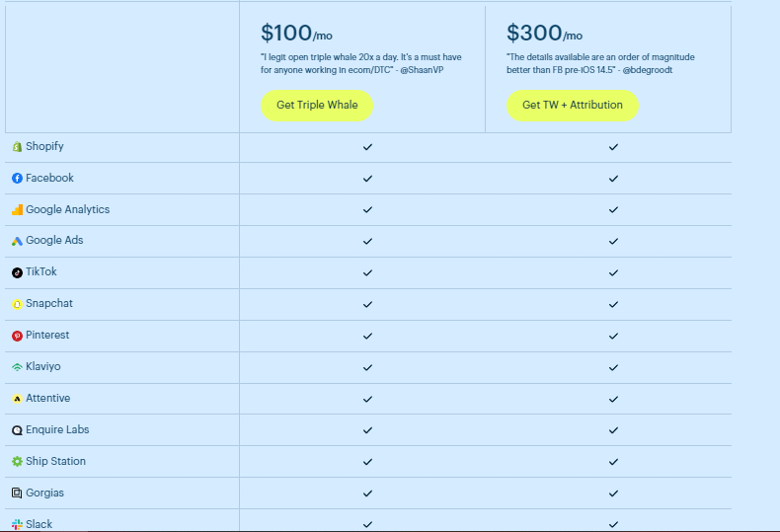Click the Ship Station gear icon

[17, 462]
